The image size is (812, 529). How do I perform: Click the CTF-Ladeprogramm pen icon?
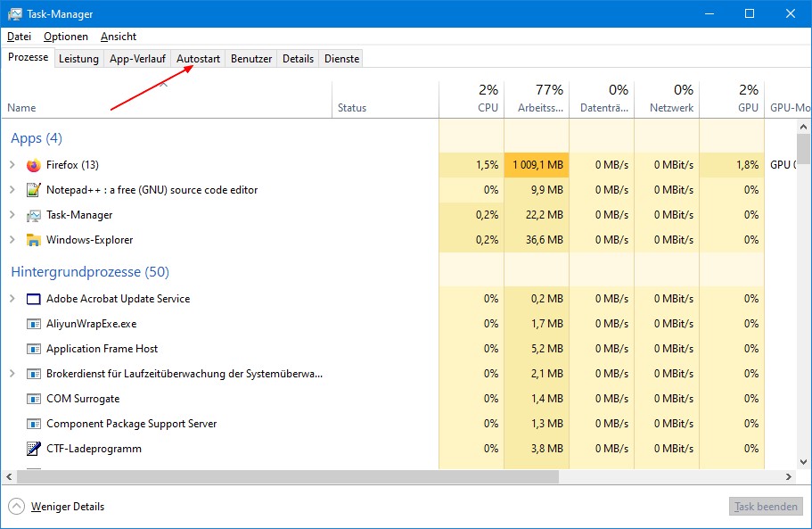(x=34, y=449)
